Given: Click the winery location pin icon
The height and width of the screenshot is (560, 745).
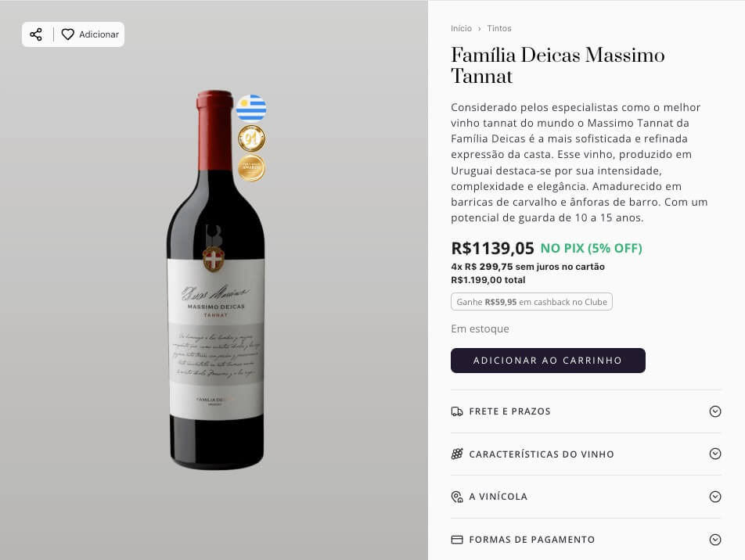Looking at the screenshot, I should 457,497.
